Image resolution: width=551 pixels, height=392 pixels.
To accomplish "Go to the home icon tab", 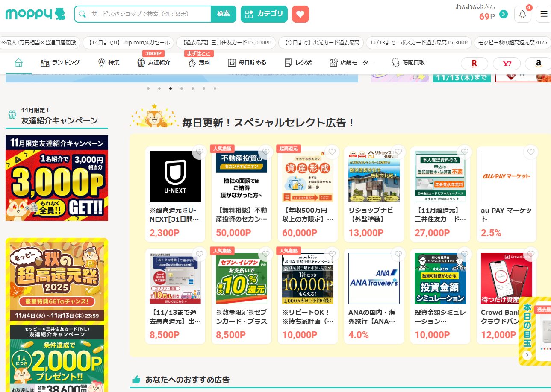I will 18,62.
